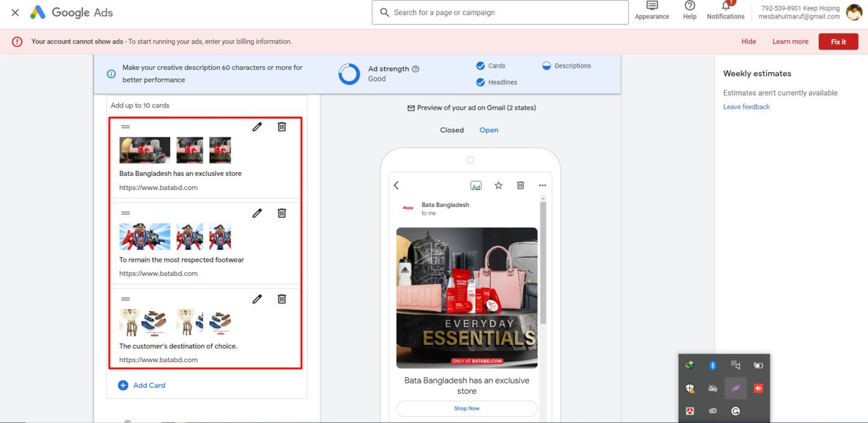Click back arrow in Gmail preview
The height and width of the screenshot is (423, 868).
click(396, 185)
